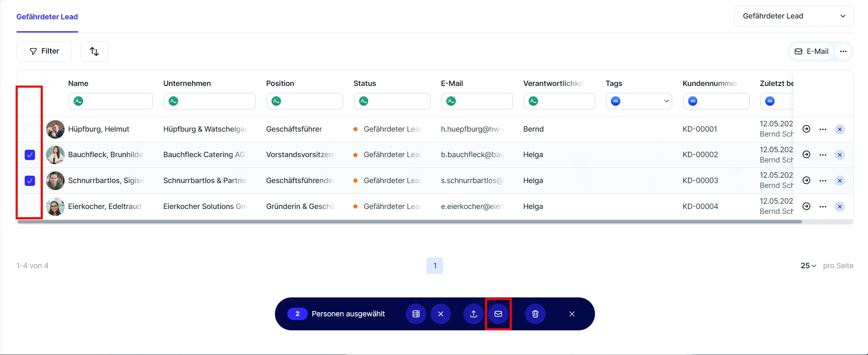This screenshot has height=355, width=868.
Task: Click the table horizontal scrollbar
Action: coord(410,222)
